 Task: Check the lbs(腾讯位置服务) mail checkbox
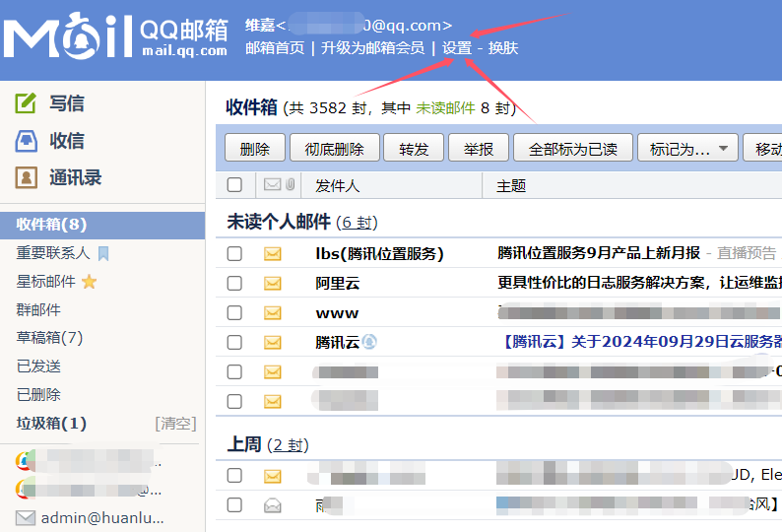[x=234, y=253]
